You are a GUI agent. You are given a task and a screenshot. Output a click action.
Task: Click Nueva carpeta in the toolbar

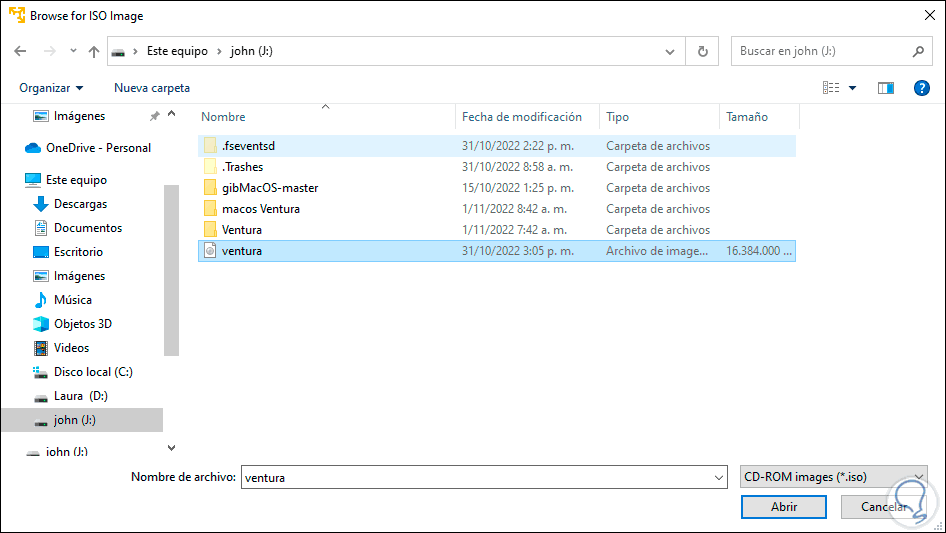[x=152, y=88]
